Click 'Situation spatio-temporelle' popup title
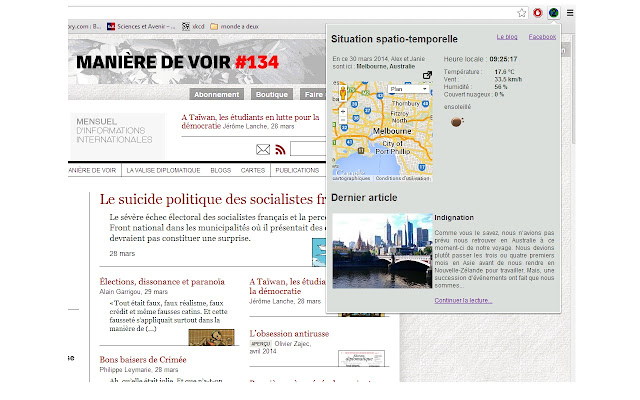 (x=394, y=39)
